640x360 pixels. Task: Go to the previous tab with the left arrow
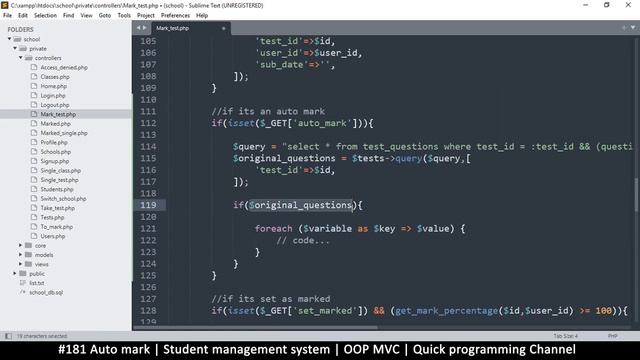click(x=138, y=28)
